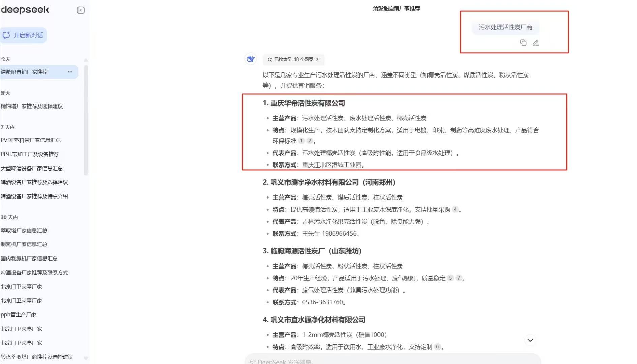Open citation reference 7
Viewport: 637px width, 364px height.
(459, 278)
